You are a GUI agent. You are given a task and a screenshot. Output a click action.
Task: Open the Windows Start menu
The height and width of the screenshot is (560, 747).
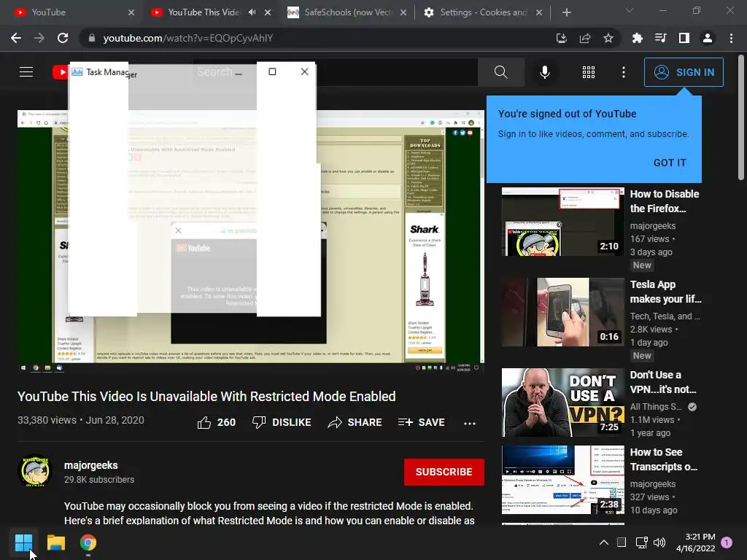(x=23, y=542)
